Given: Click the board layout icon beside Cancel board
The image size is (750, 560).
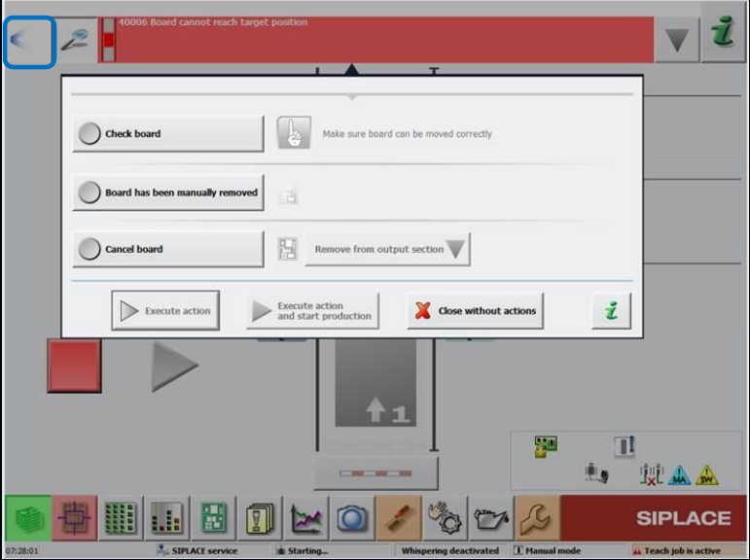Looking at the screenshot, I should 288,249.
